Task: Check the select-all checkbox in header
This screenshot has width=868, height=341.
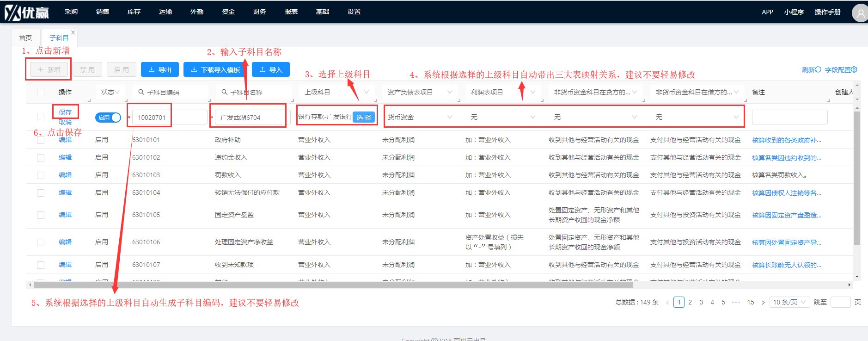Action: point(41,93)
